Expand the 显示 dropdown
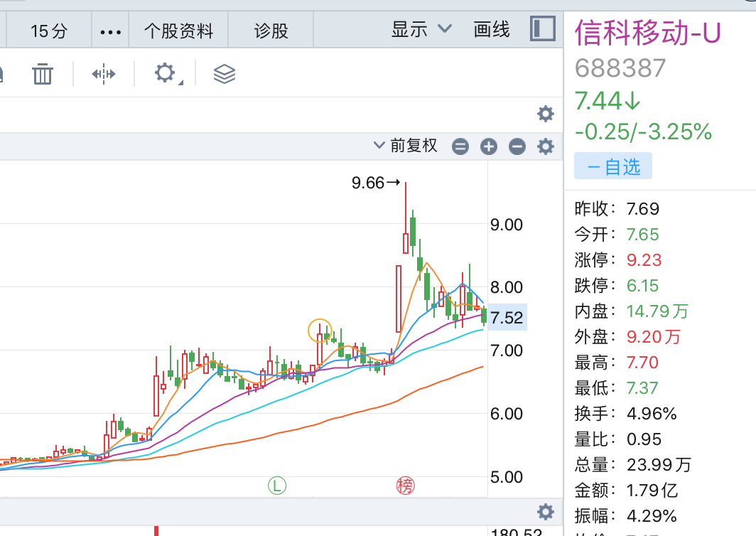 pyautogui.click(x=421, y=29)
